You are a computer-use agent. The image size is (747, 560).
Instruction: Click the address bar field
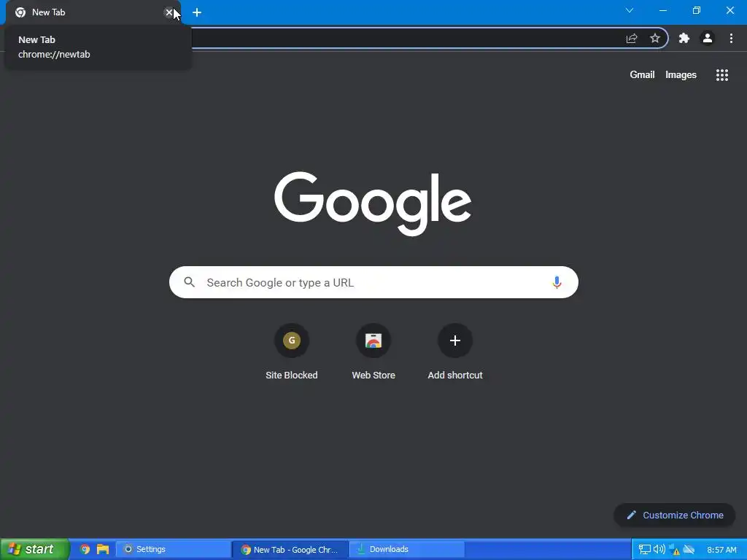405,38
